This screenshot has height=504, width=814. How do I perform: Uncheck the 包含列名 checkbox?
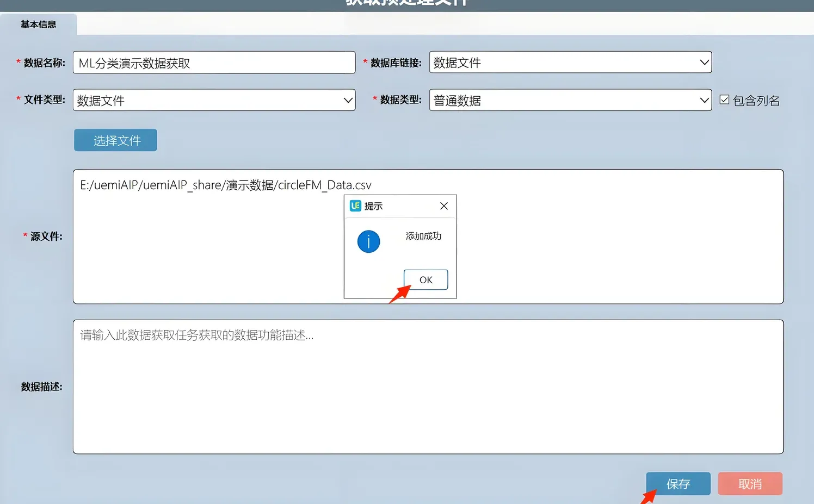tap(724, 99)
